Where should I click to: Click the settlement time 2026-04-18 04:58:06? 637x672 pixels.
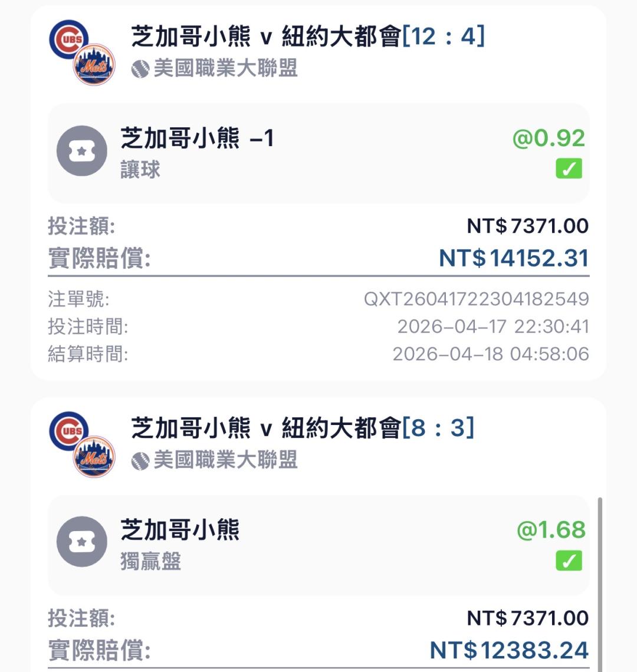click(x=491, y=354)
